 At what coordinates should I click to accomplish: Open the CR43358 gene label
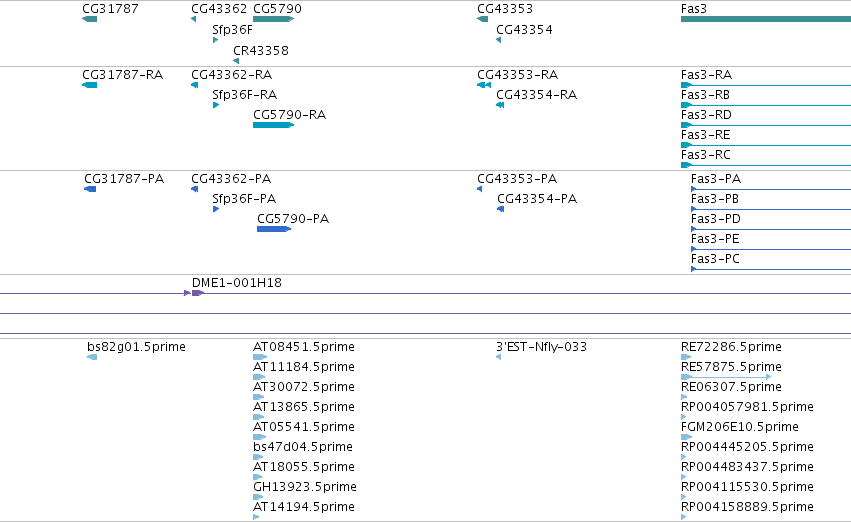[261, 50]
